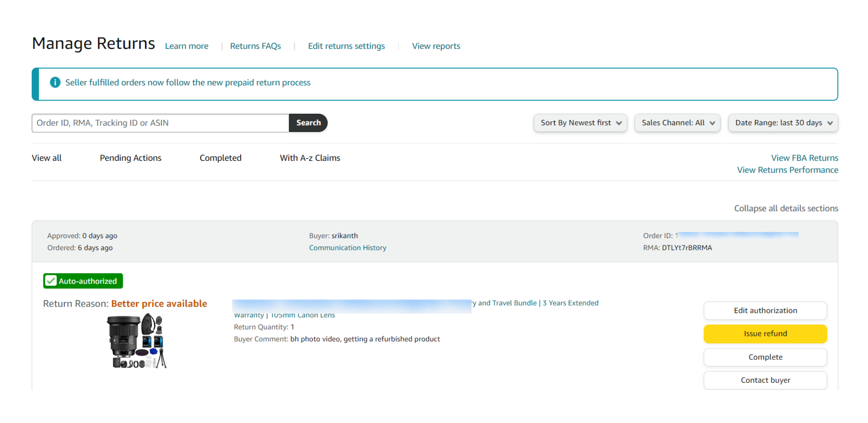The image size is (868, 423).
Task: Open the product title link ending Travel Bundle
Action: click(x=415, y=308)
